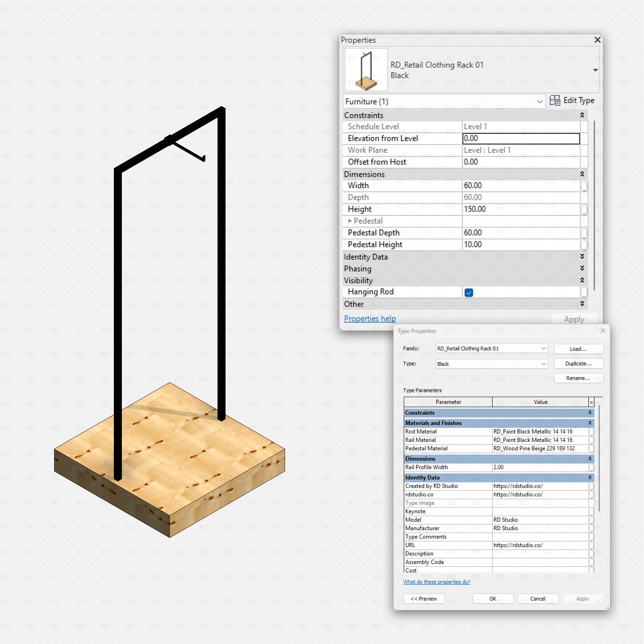Open the Type dropdown showing Black
644x644 pixels.
[x=492, y=364]
